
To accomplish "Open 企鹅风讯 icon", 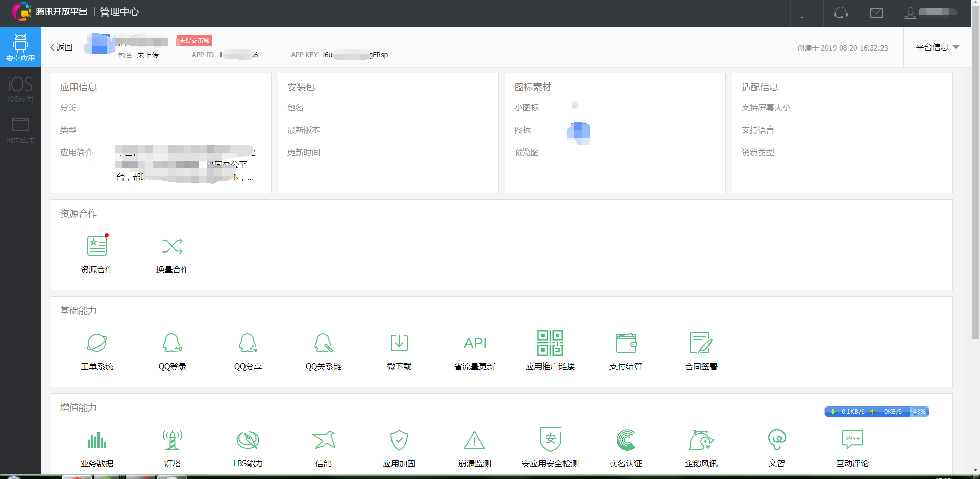I will (x=701, y=440).
